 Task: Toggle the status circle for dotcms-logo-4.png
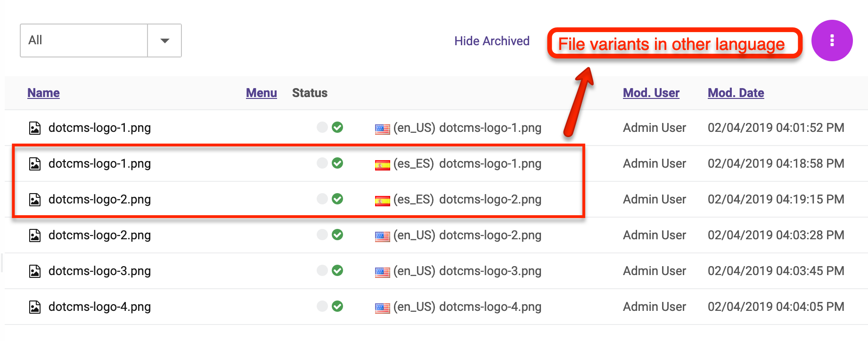tap(322, 306)
